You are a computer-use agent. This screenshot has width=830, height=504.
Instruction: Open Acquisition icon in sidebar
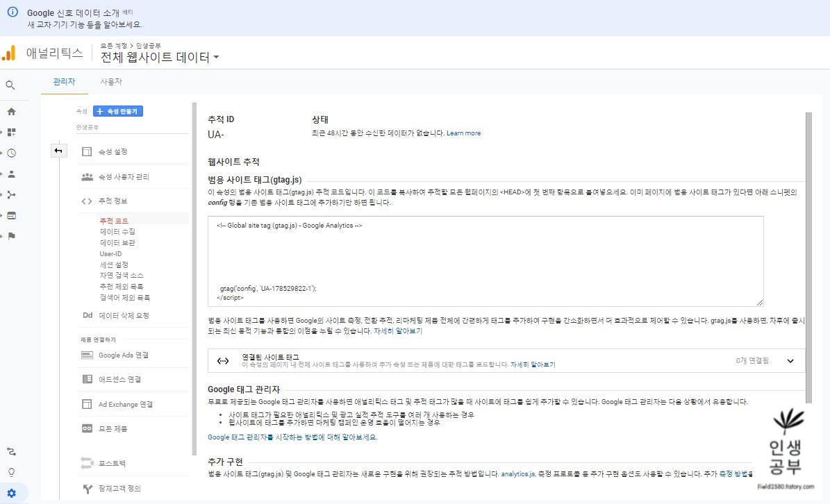point(11,194)
